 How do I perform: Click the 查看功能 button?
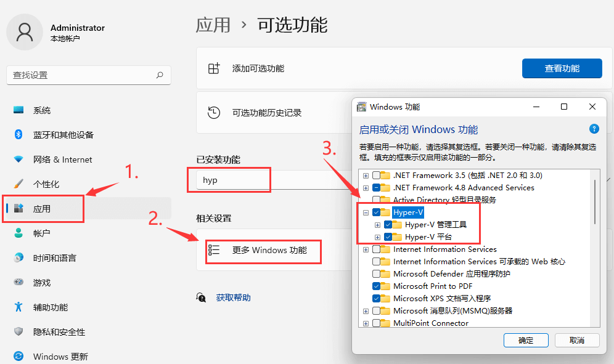point(562,68)
